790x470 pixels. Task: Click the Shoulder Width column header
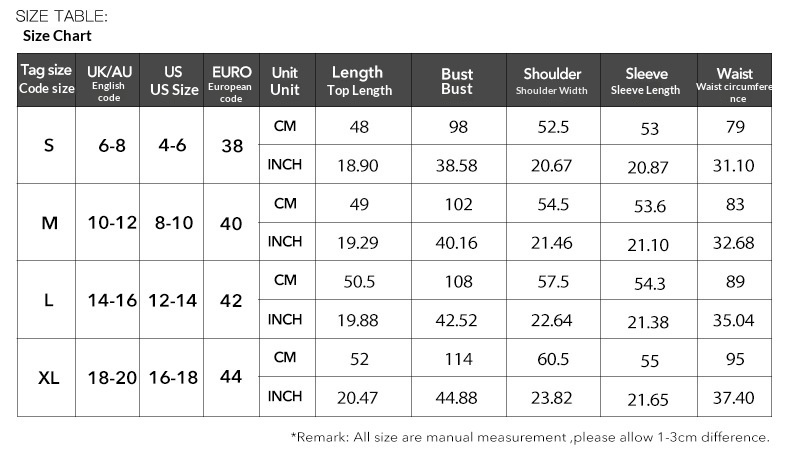tap(552, 81)
